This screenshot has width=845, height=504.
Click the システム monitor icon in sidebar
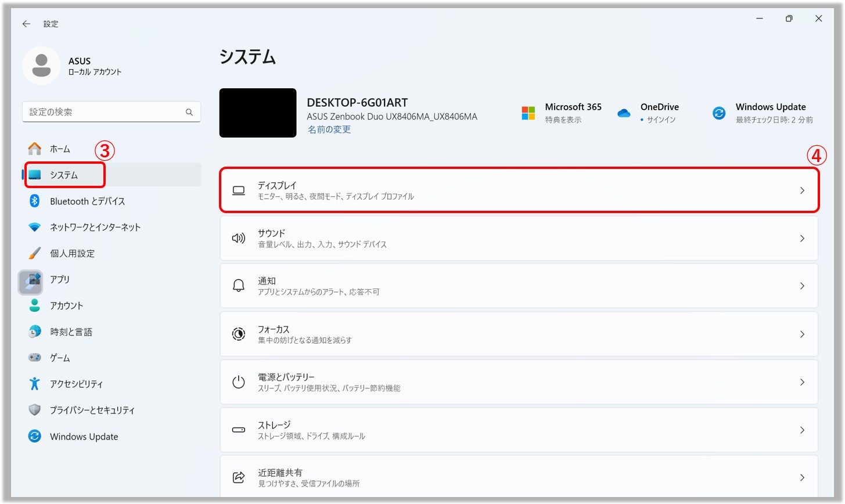(35, 175)
